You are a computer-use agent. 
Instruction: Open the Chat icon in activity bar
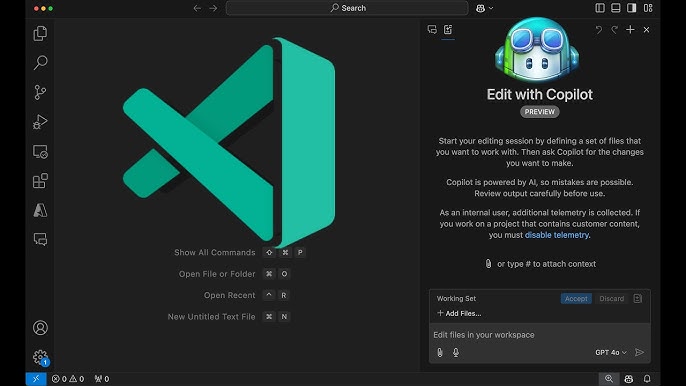tap(40, 239)
